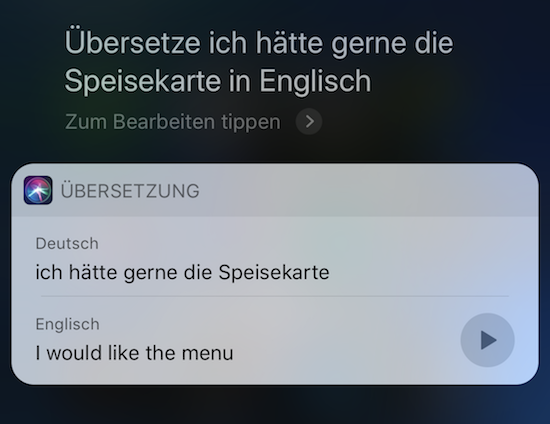Click the word hätte in the card
The width and height of the screenshot is (550, 424).
tap(93, 272)
